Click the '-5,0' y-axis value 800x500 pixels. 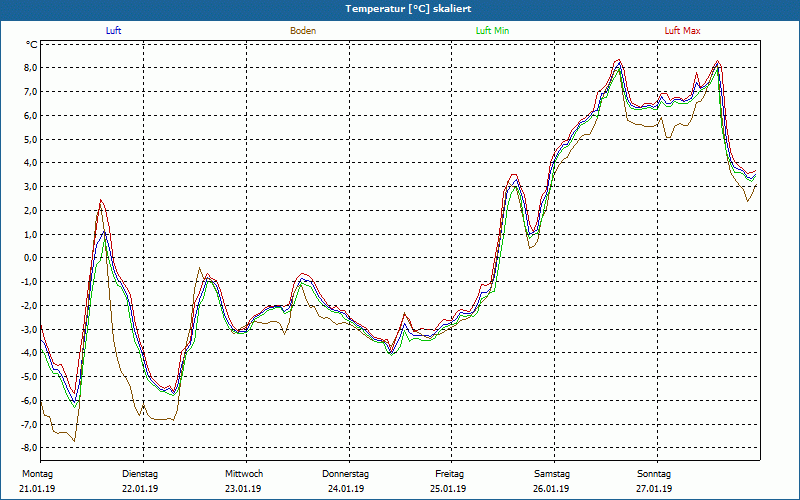point(29,377)
